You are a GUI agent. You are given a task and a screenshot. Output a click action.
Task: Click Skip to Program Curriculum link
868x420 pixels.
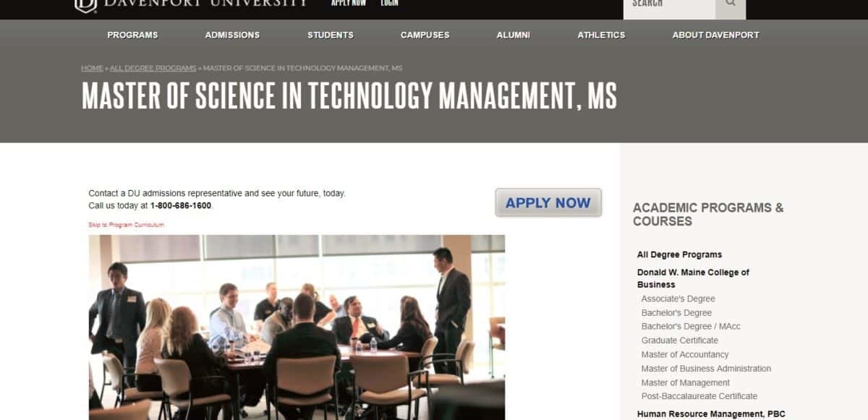click(x=127, y=225)
